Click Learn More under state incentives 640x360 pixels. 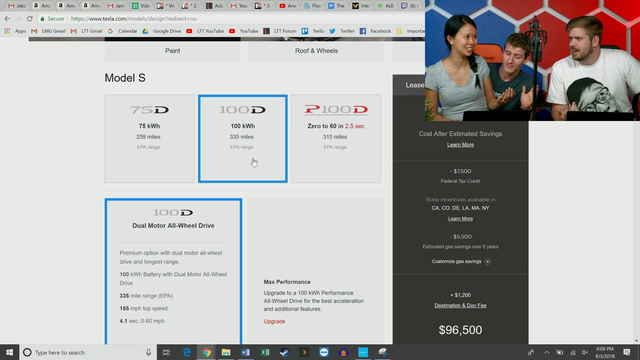[460, 219]
